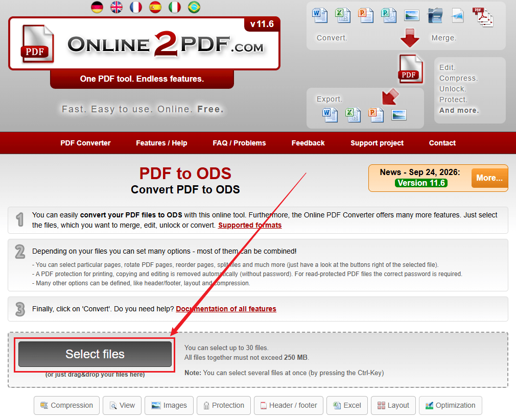Click the orange More... news button
Screen dimensions: 516x420
pos(489,178)
